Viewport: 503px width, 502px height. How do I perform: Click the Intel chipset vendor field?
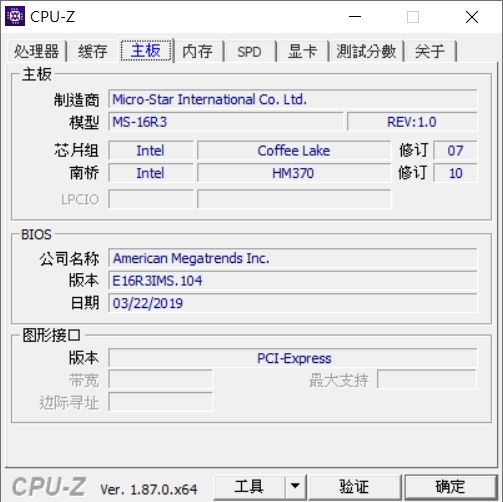[151, 150]
